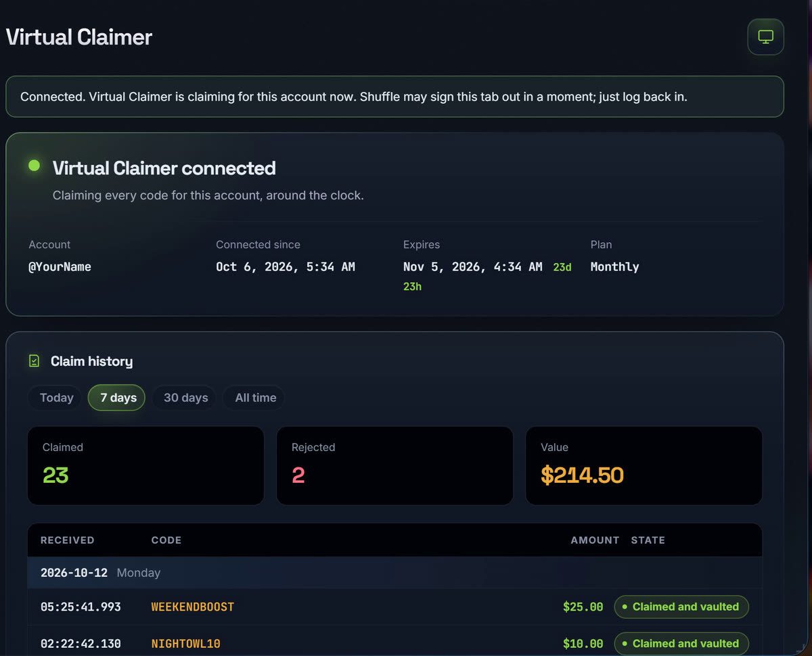Click the CODE column header
The height and width of the screenshot is (656, 812).
(166, 540)
